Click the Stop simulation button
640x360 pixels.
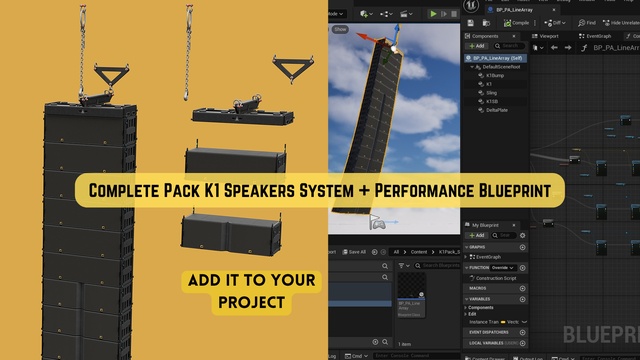[x=454, y=14]
